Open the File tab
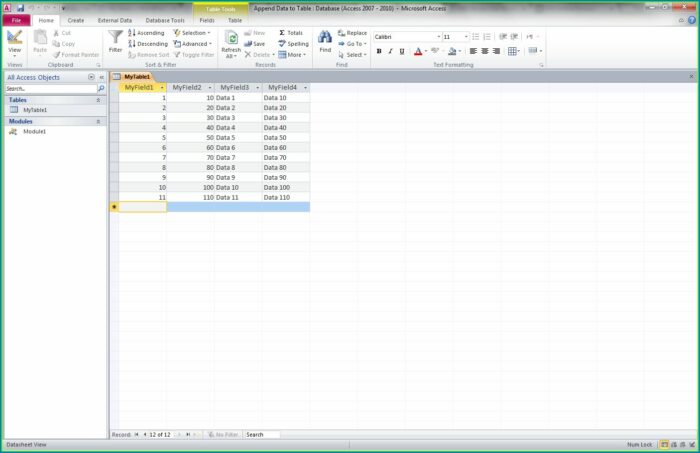The height and width of the screenshot is (453, 700). (x=16, y=20)
